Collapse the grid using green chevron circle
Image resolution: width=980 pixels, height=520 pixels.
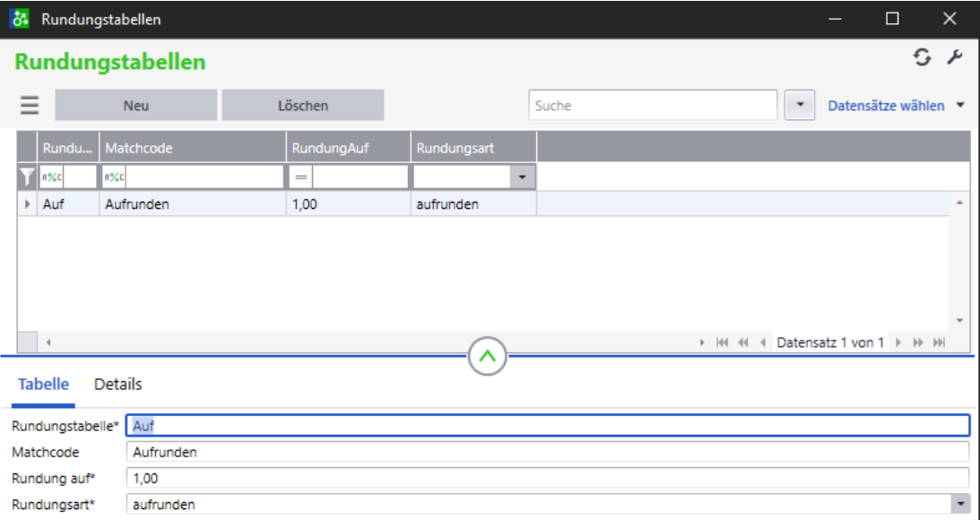(487, 358)
